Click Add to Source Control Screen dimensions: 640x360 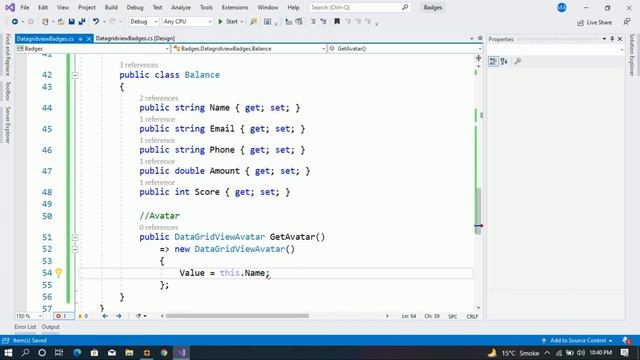point(578,340)
